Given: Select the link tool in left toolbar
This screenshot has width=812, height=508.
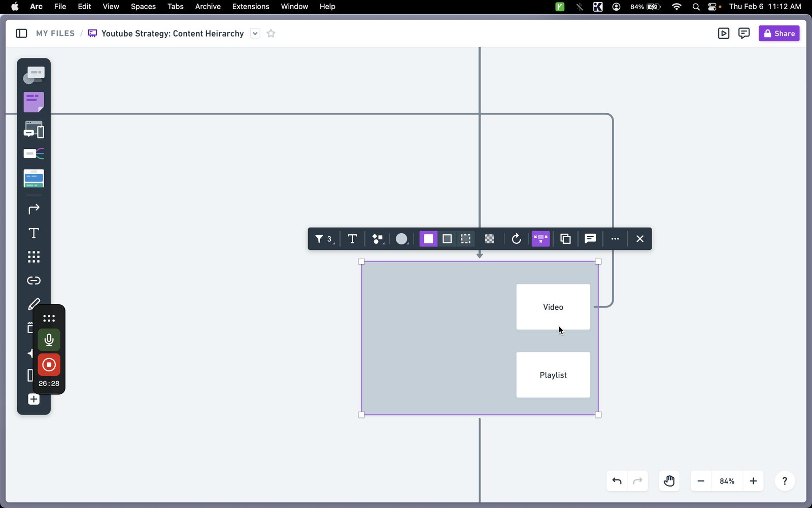Looking at the screenshot, I should coord(33,280).
